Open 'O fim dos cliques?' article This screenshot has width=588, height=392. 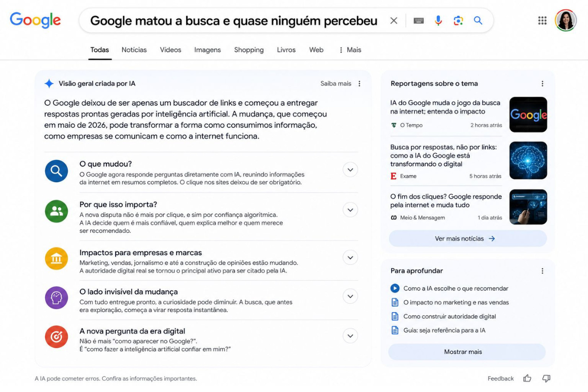446,201
